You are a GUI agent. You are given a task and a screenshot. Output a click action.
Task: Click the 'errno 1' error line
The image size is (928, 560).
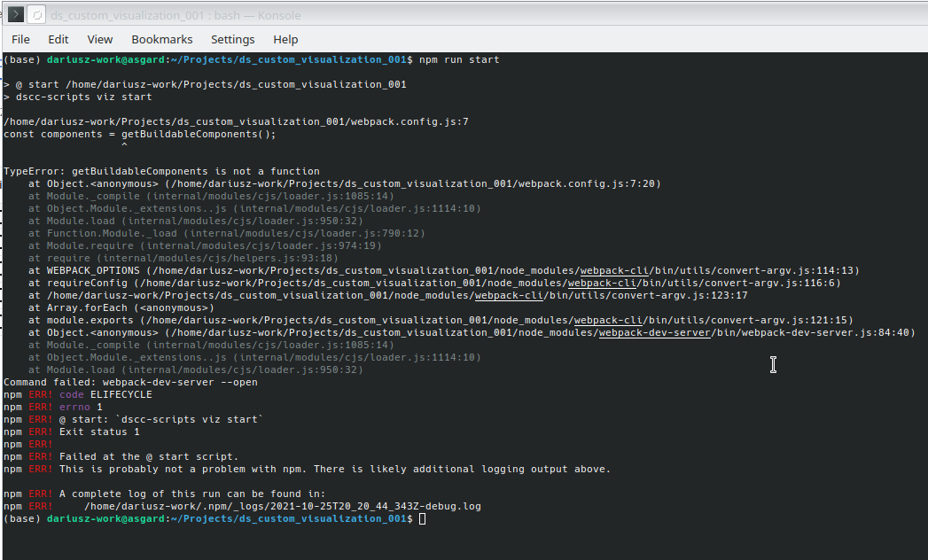[x=52, y=407]
